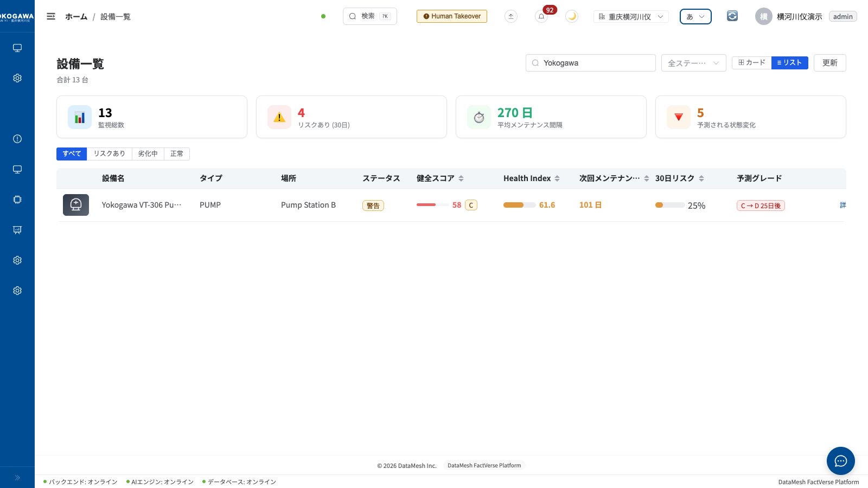Click the Human Takeover button
This screenshot has height=488, width=868.
coord(452,16)
